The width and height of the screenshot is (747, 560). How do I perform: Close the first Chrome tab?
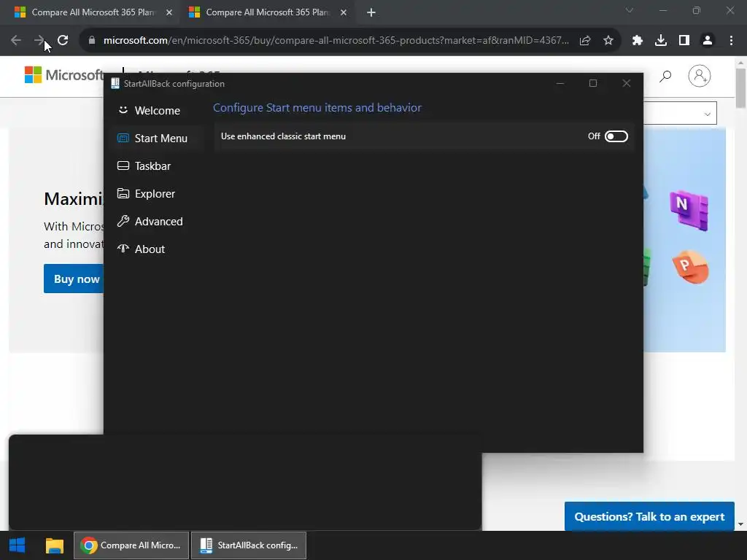(x=169, y=12)
